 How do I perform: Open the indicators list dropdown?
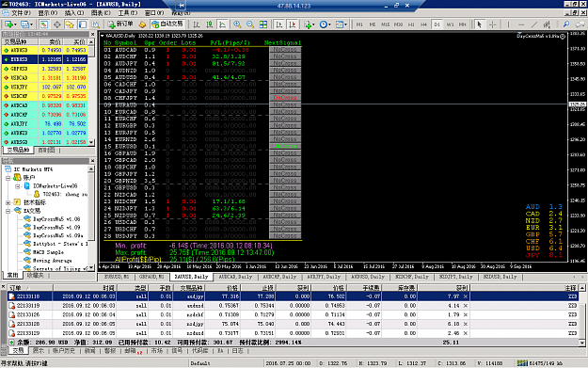pos(310,24)
